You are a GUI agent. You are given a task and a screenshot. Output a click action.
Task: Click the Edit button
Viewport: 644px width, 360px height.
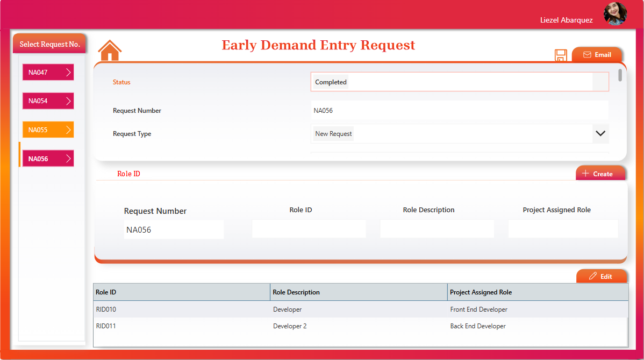[x=601, y=276]
